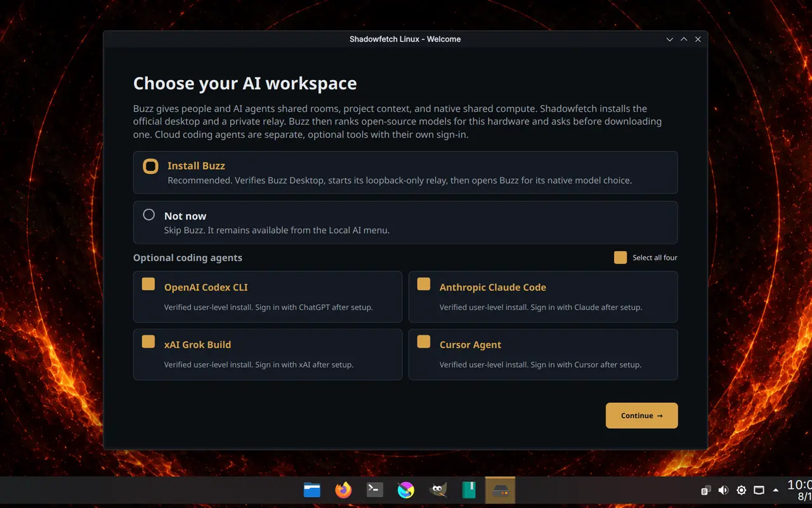Expand hidden system tray icons arrow
The width and height of the screenshot is (812, 508).
point(776,490)
